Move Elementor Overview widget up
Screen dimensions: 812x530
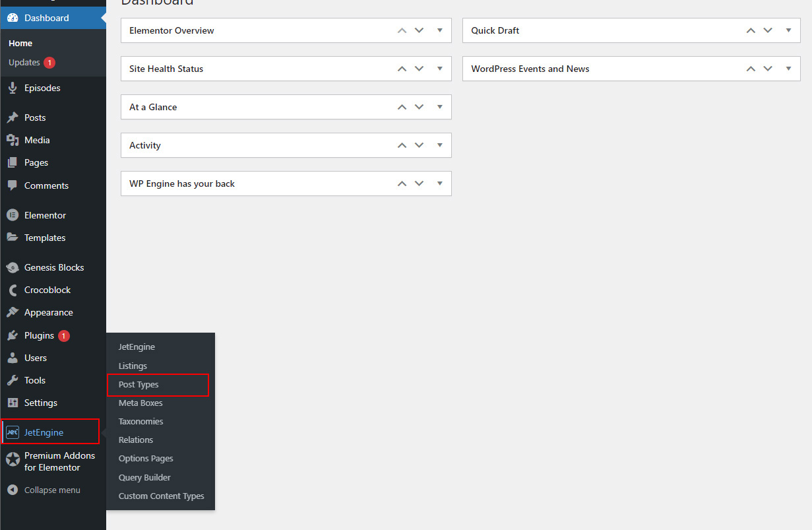(x=402, y=30)
